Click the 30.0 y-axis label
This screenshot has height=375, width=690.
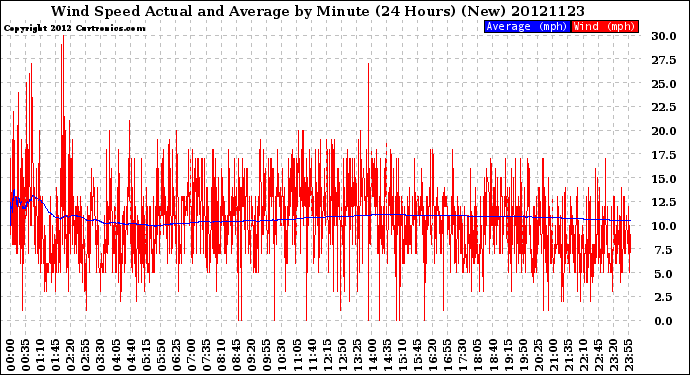coord(664,36)
